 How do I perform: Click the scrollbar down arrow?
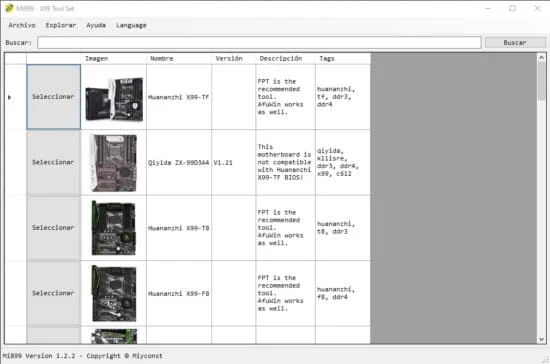click(542, 339)
